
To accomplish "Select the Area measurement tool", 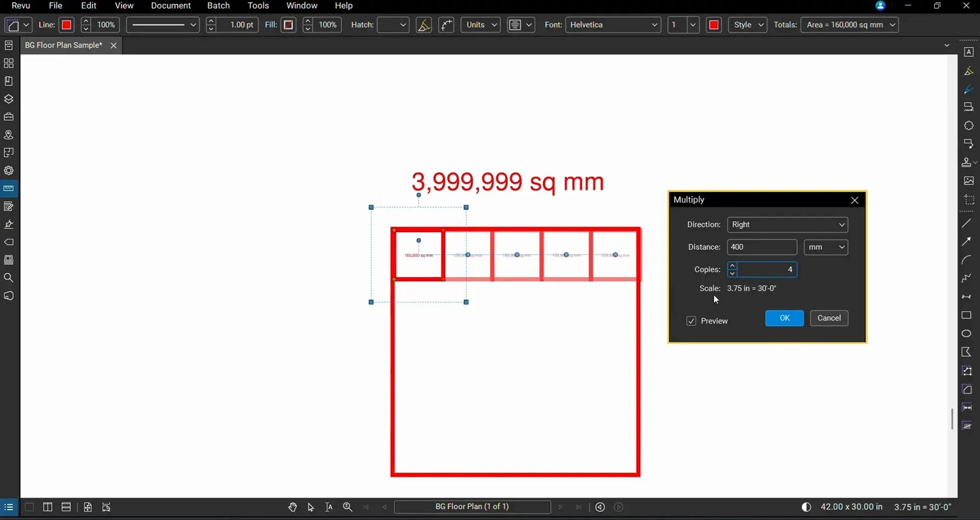I will (x=967, y=389).
